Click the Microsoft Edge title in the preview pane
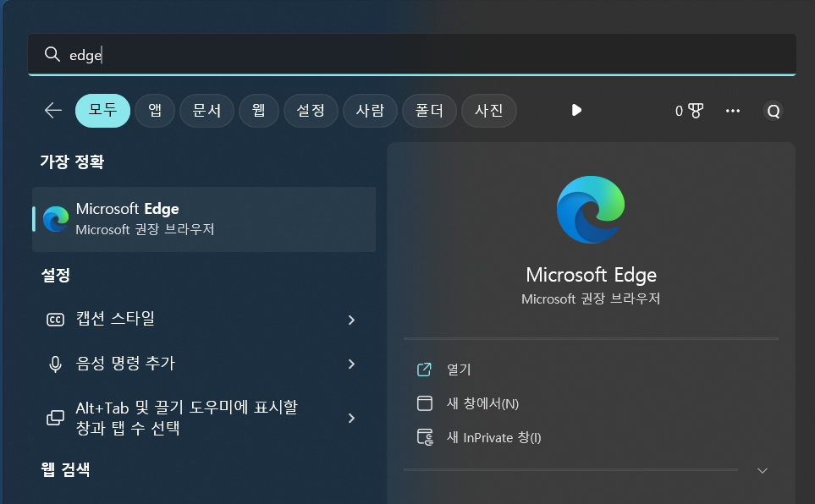The image size is (815, 504). pyautogui.click(x=591, y=275)
